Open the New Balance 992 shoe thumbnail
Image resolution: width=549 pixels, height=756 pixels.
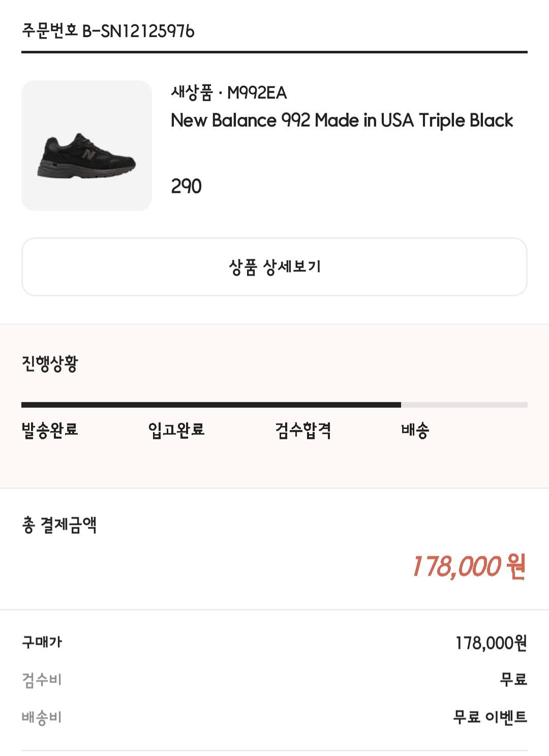tap(86, 145)
